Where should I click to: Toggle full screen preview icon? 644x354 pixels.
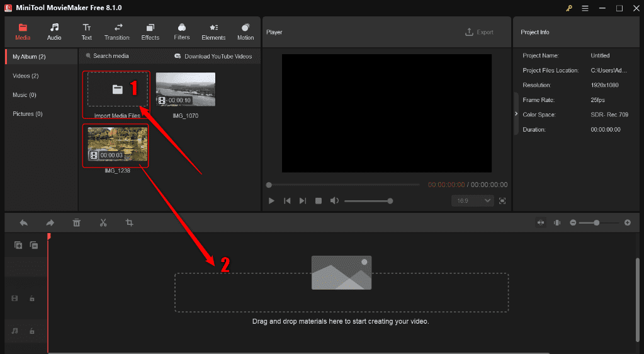coord(502,201)
